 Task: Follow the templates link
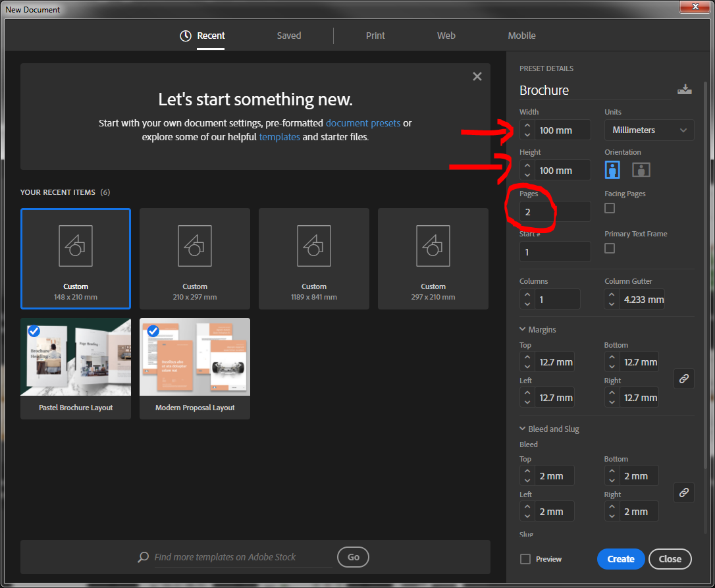coord(280,137)
